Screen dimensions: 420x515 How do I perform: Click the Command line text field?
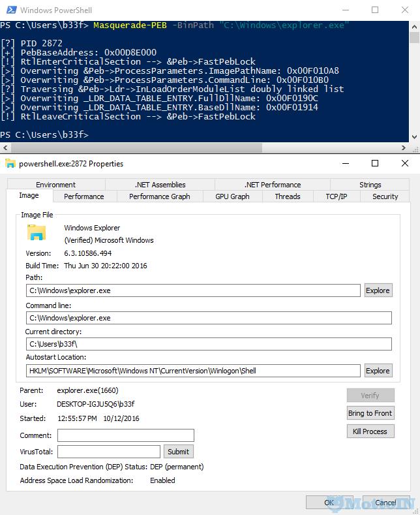pos(209,318)
